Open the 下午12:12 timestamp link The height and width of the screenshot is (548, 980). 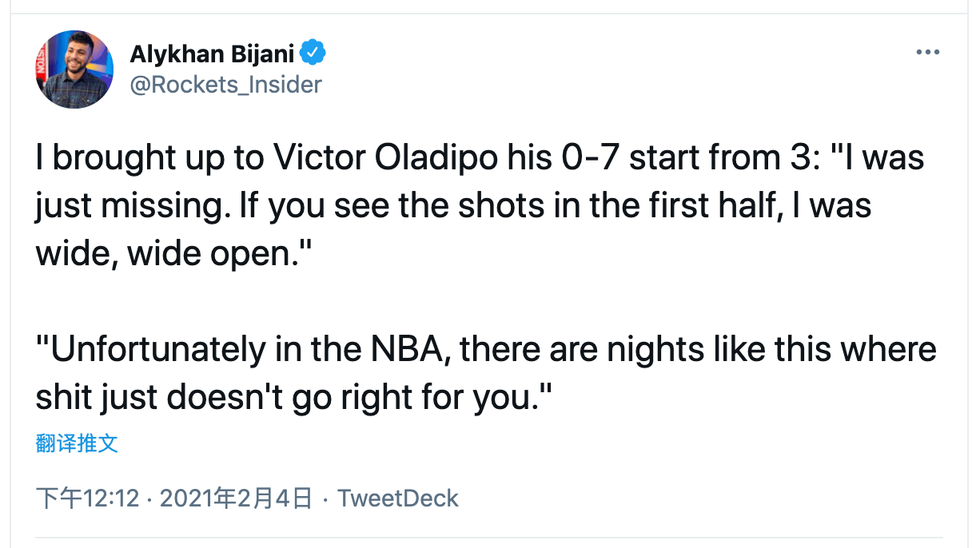pyautogui.click(x=88, y=499)
